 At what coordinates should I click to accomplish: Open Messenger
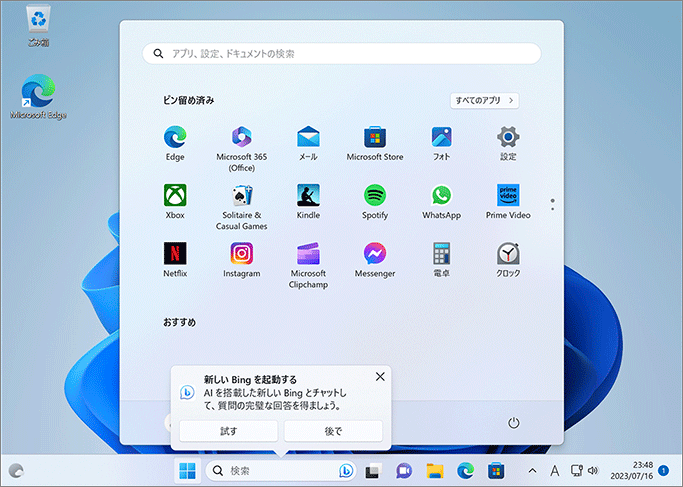[x=375, y=260]
